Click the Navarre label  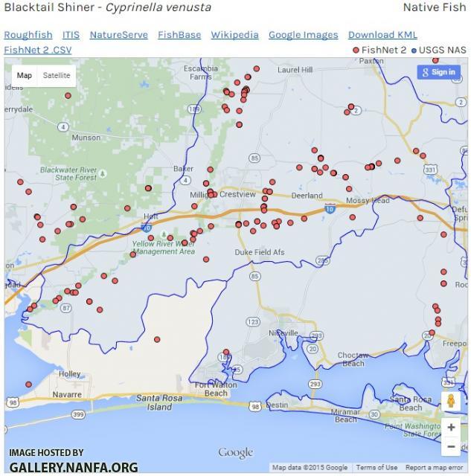(x=67, y=395)
